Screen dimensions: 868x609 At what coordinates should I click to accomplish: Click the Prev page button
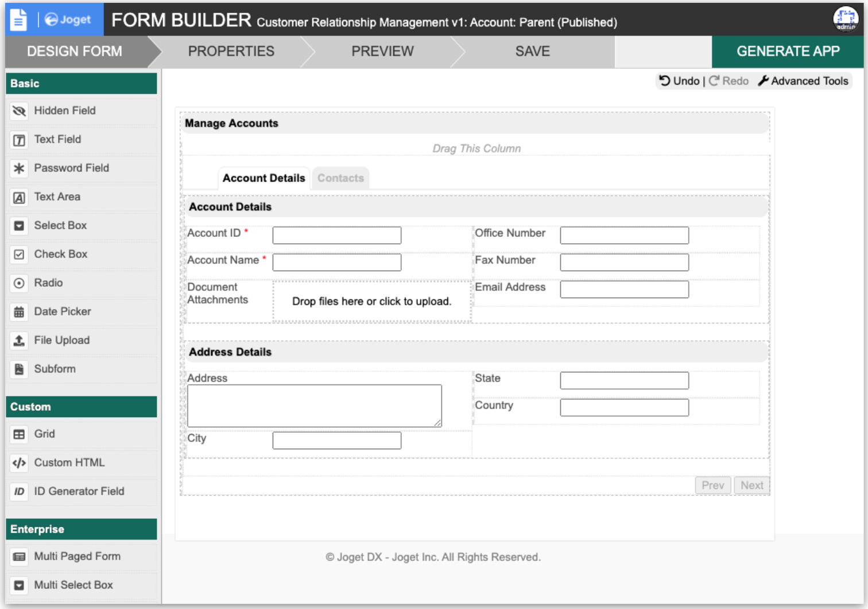point(713,485)
